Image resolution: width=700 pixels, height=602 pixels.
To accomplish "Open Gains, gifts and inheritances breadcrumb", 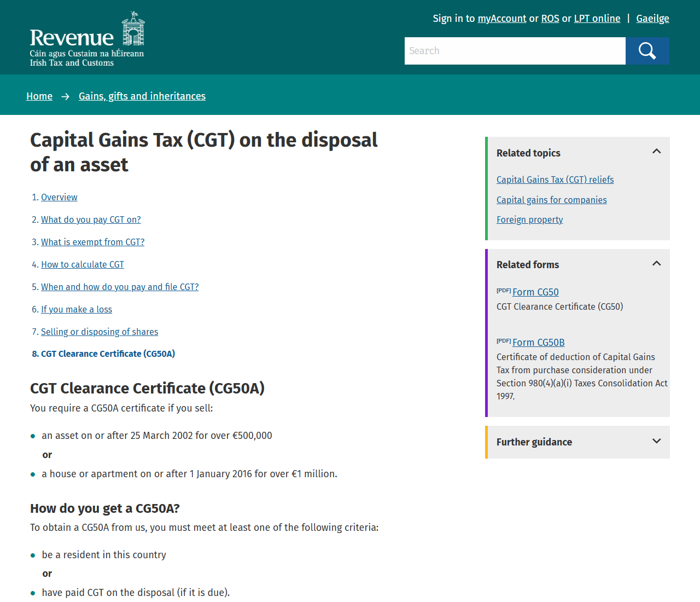I will point(142,96).
